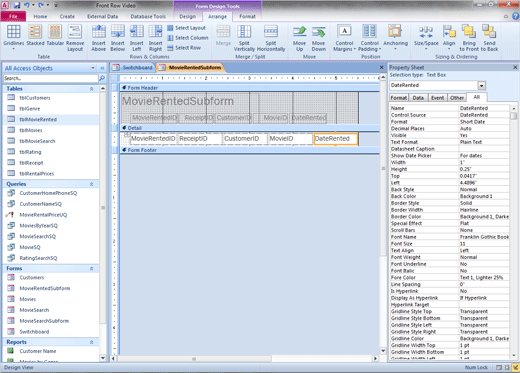Viewport: 520px width, 373px height.
Task: Open the Gridlines dropdown in the ribbon
Action: point(14,37)
